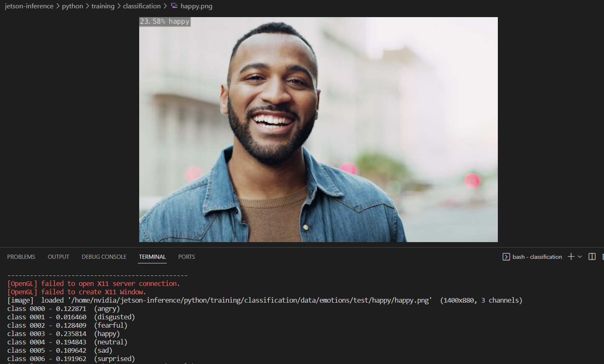Click the happy.png breadcrumb label

coord(197,6)
